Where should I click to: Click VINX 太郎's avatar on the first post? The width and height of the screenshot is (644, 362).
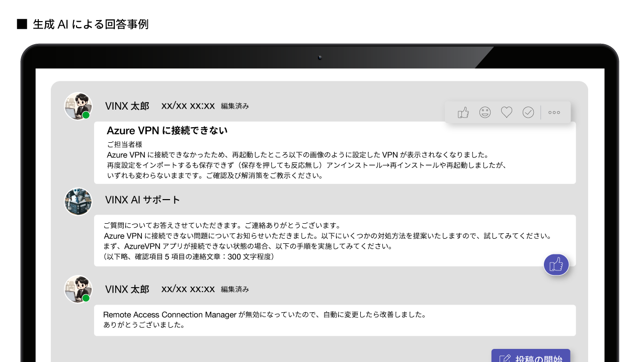click(x=77, y=106)
